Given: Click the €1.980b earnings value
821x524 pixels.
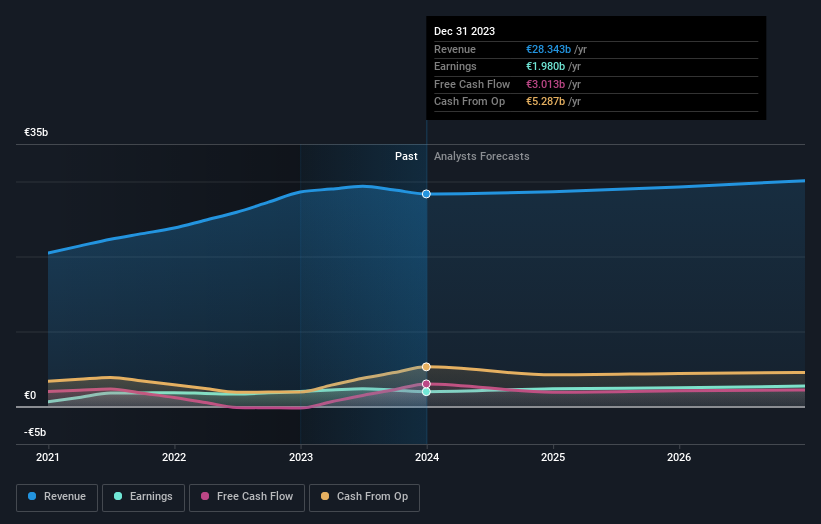Looking at the screenshot, I should click(x=546, y=66).
